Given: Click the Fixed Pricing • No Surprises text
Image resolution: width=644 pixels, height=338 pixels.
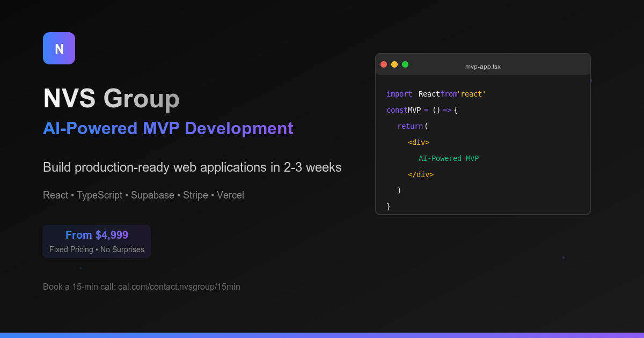Looking at the screenshot, I should 97,249.
